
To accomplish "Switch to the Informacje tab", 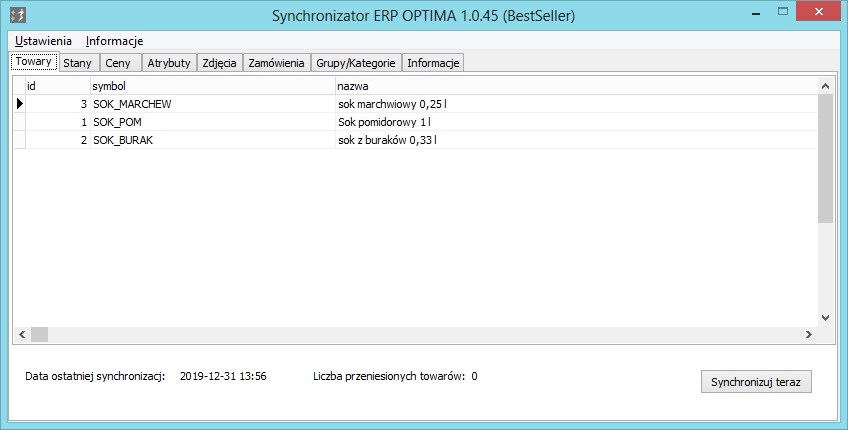I will click(433, 63).
